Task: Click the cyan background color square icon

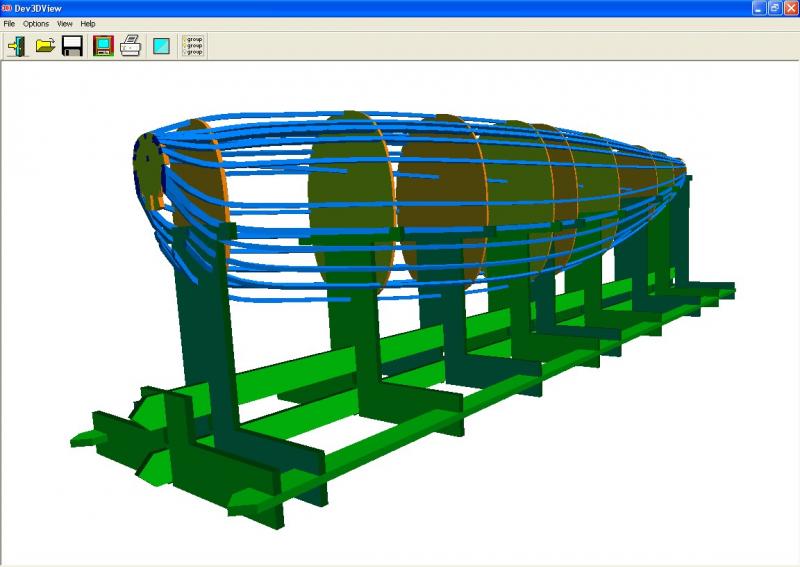Action: (x=161, y=46)
